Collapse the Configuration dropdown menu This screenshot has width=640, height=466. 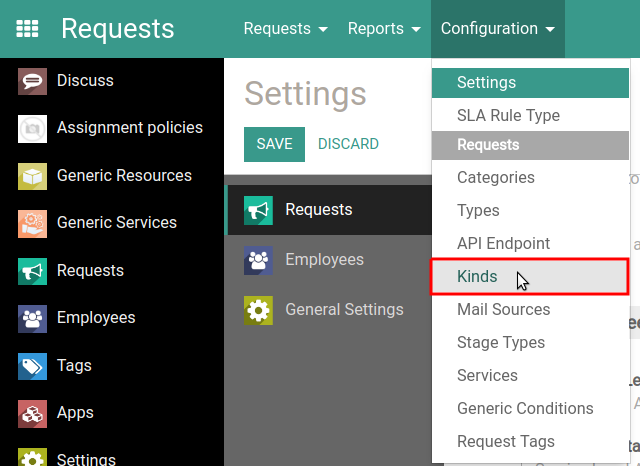[498, 29]
